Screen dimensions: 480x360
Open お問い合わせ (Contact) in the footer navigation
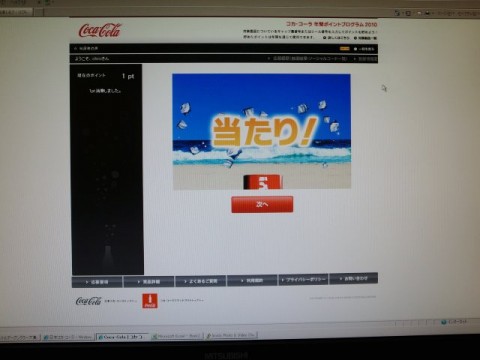[x=353, y=278]
